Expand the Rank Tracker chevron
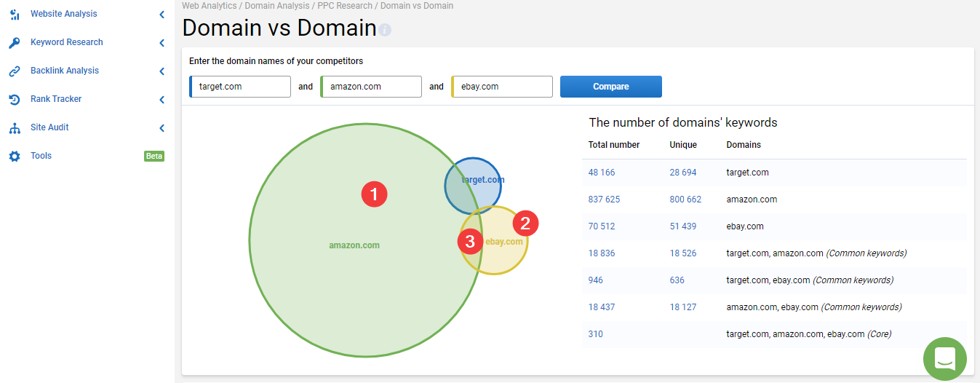Screen dimensions: 980x383 [162, 100]
